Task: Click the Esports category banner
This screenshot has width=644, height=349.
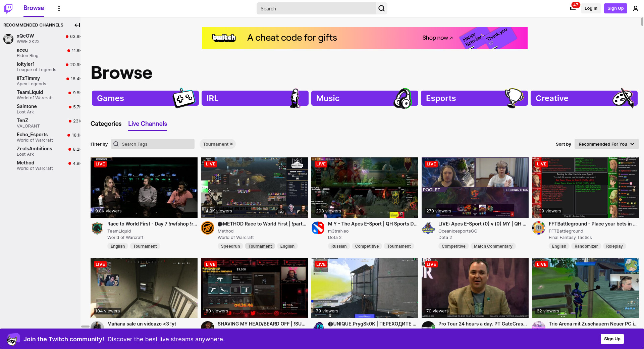Action: pos(474,98)
